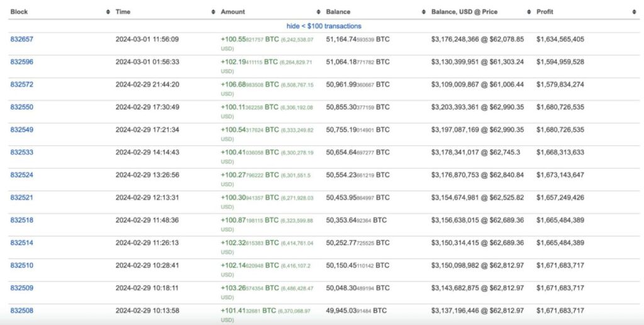Image resolution: width=644 pixels, height=325 pixels.
Task: Click the Balance column sort arrows
Action: (424, 12)
